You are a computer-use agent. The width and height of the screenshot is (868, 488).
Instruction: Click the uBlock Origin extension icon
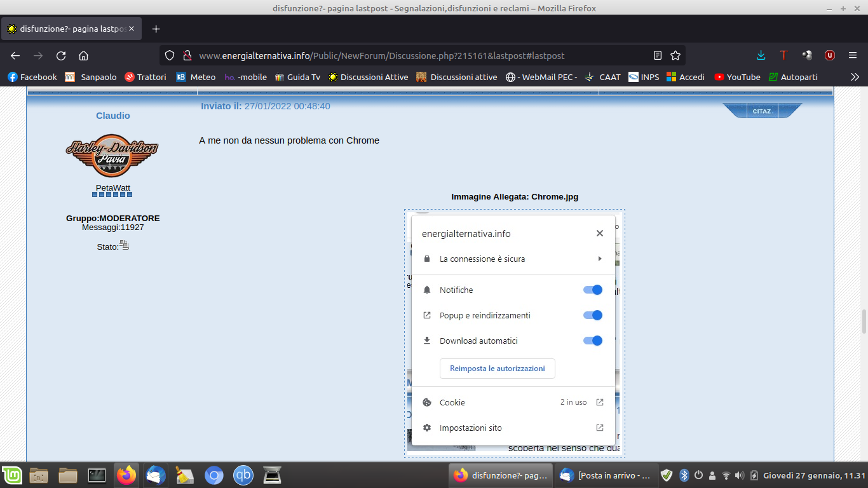pyautogui.click(x=829, y=55)
